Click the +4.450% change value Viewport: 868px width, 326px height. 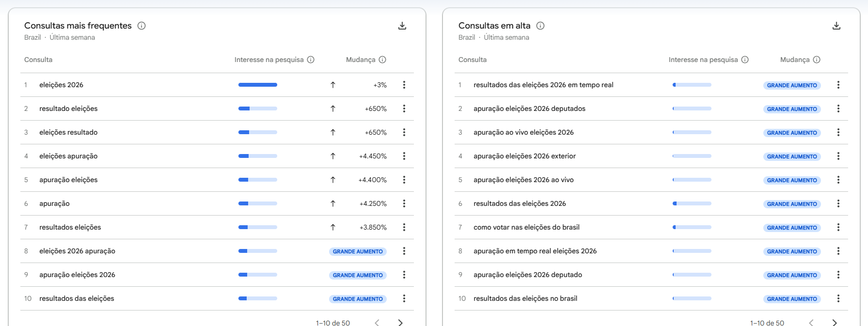(373, 156)
